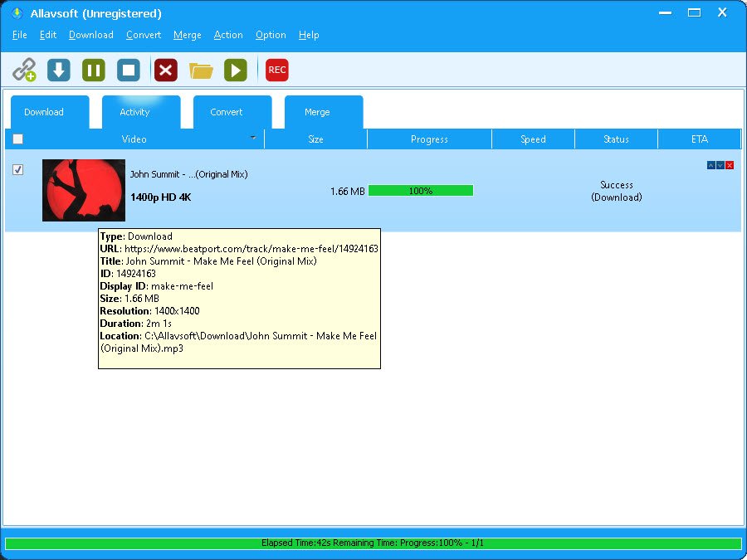Open the File menu
The height and width of the screenshot is (560, 747).
(x=20, y=35)
